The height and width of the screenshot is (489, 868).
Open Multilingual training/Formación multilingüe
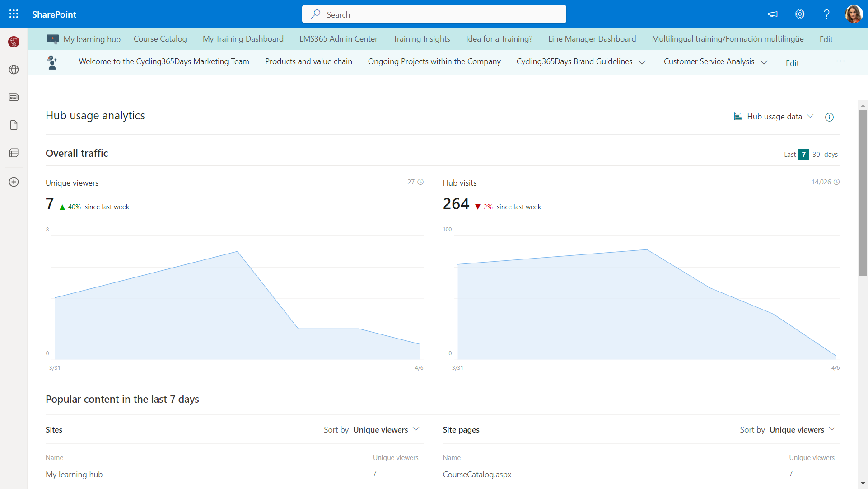(x=728, y=39)
